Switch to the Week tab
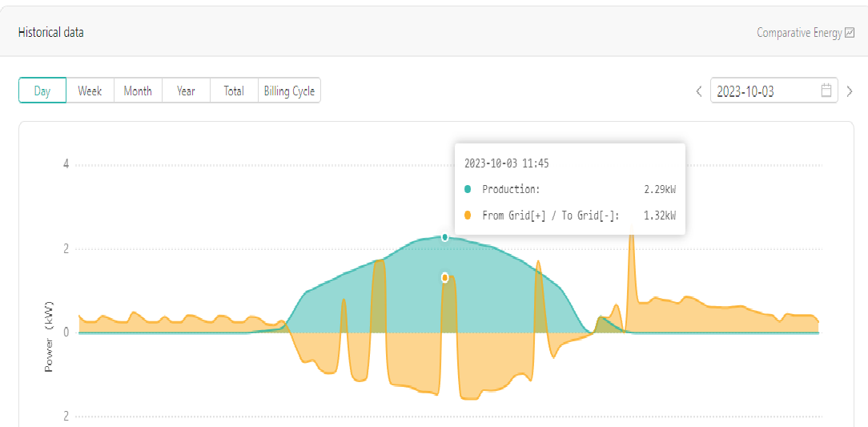Viewport: 868px width, 427px height. tap(90, 91)
